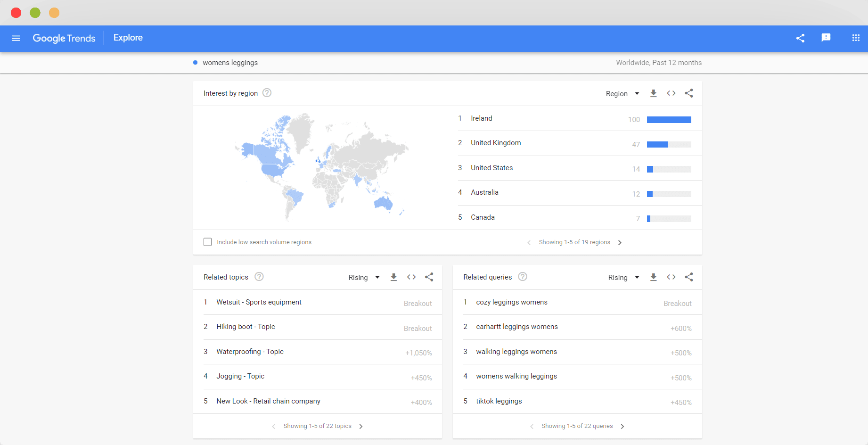Click the Google Trends logo

point(64,38)
